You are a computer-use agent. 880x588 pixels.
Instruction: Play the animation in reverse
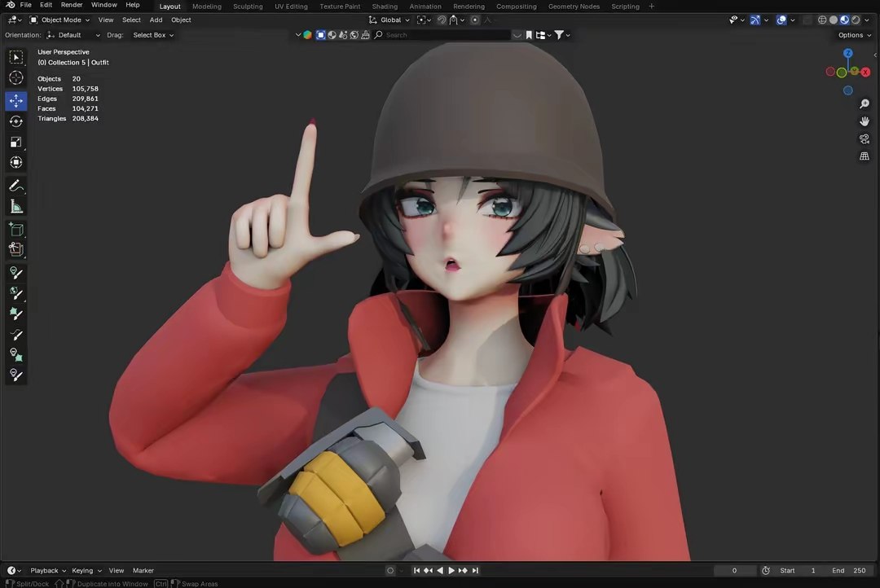[x=440, y=570]
